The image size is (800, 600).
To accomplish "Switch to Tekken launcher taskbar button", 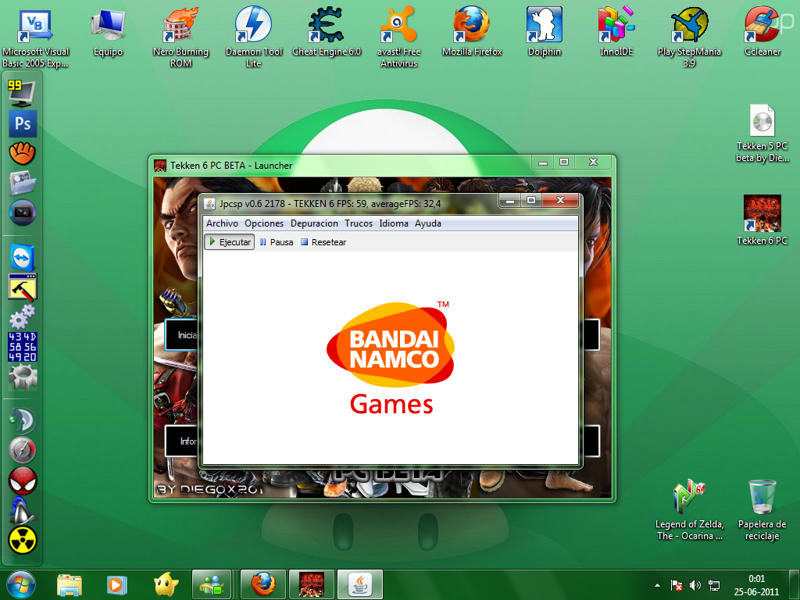I will [311, 585].
